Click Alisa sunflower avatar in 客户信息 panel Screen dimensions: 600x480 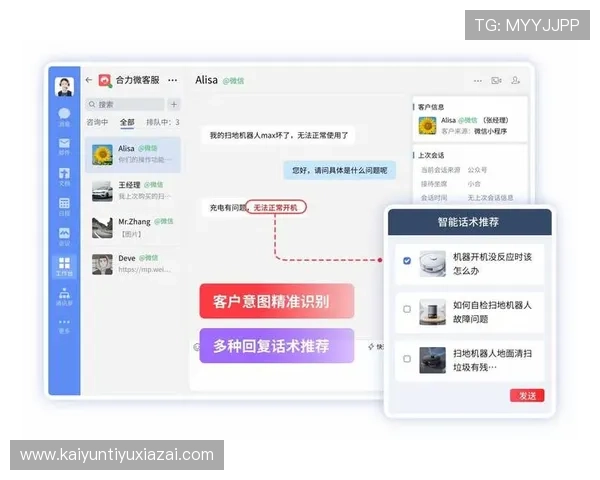click(427, 126)
